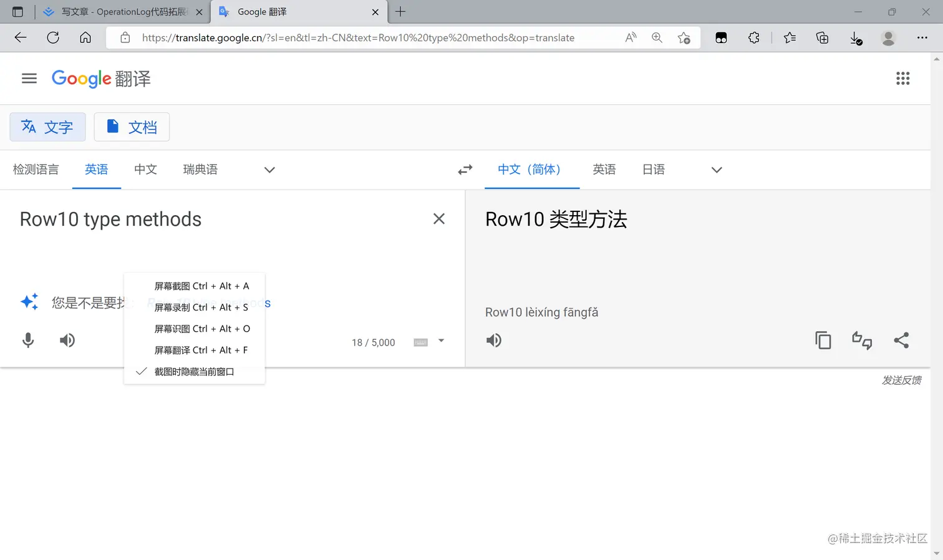
Task: Open browser extensions puzzle icon
Action: tap(754, 37)
